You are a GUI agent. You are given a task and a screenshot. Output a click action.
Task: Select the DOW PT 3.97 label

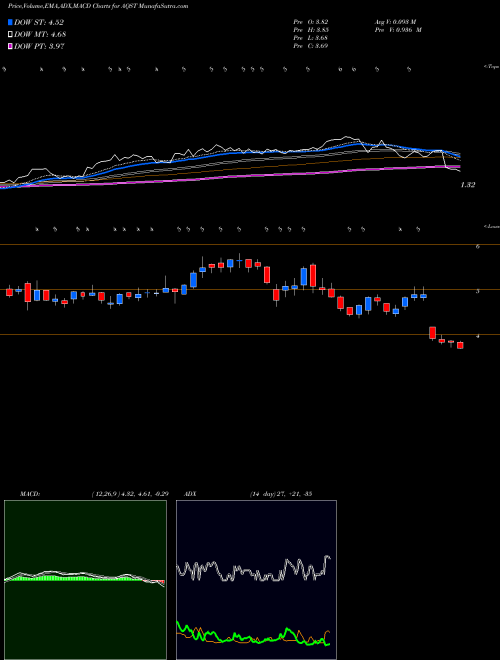[39, 46]
